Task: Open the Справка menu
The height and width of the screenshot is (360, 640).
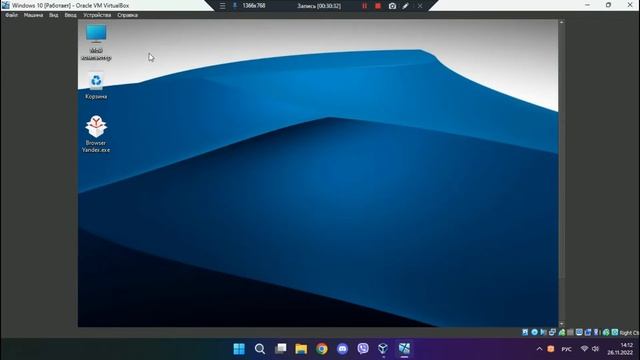Action: coord(127,15)
